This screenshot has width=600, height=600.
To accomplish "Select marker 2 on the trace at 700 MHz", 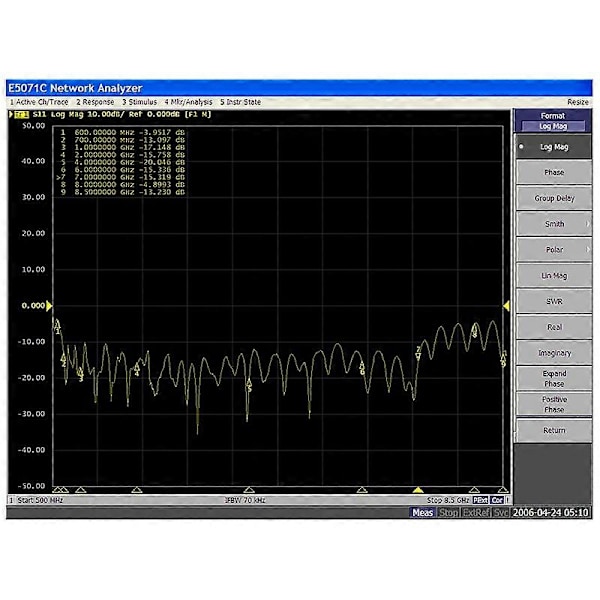I will click(x=64, y=361).
